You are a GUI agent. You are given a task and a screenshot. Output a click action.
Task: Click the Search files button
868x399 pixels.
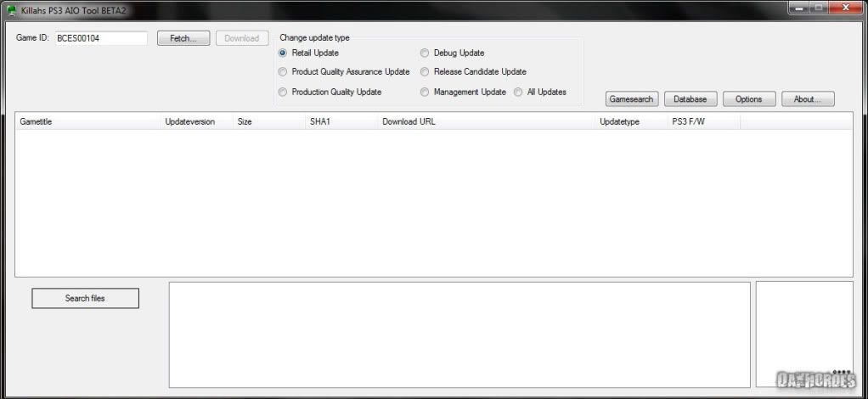(85, 298)
